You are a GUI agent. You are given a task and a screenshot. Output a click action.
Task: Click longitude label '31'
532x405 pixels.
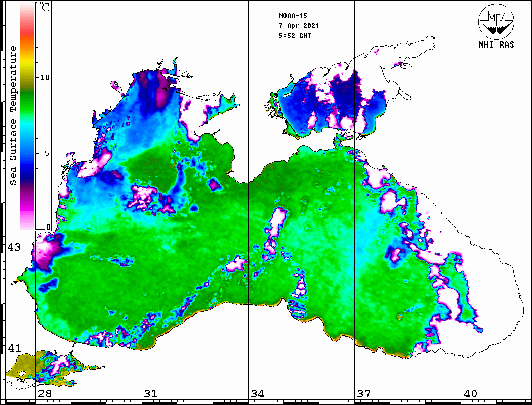(151, 394)
